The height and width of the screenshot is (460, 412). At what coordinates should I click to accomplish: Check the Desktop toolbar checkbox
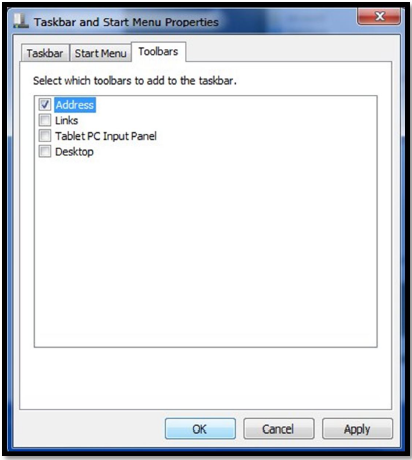click(x=45, y=151)
